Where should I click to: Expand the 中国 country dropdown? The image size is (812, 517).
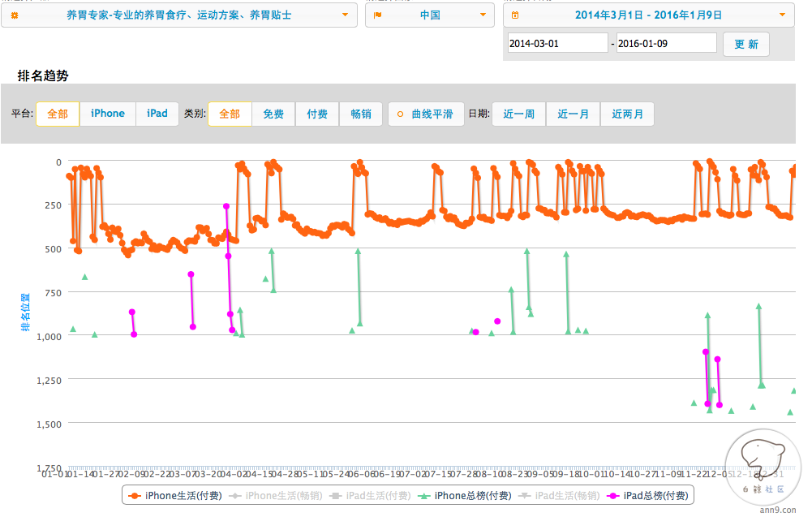483,15
